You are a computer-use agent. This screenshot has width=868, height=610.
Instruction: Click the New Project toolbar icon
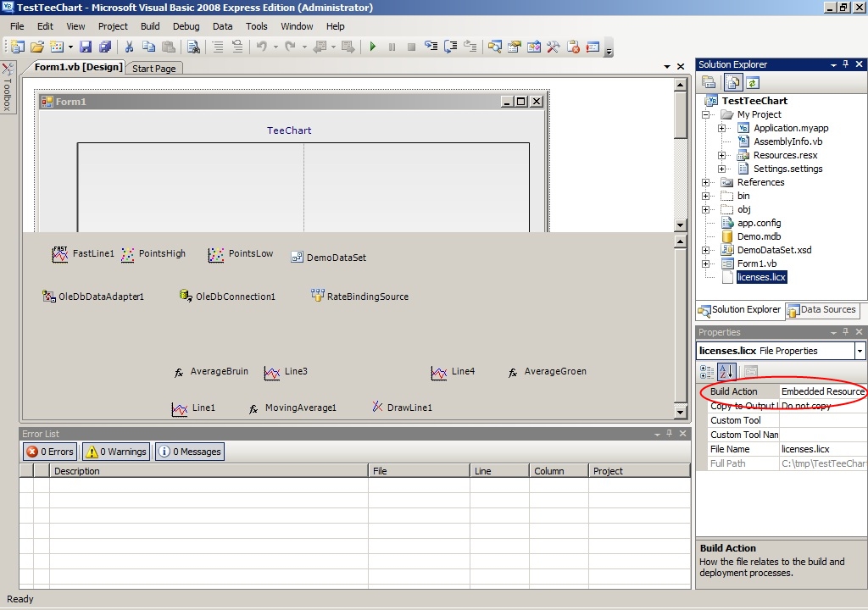[18, 47]
